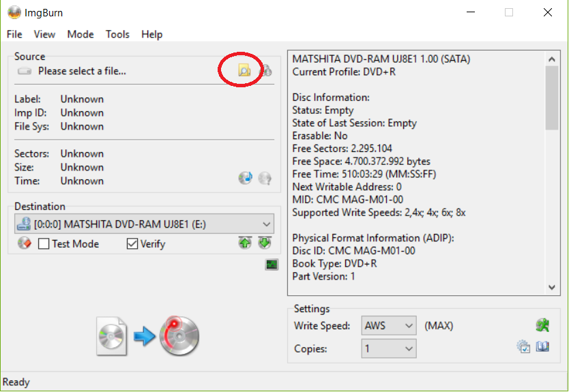The width and height of the screenshot is (569, 392).
Task: Enable the Test Mode checkbox
Action: pyautogui.click(x=44, y=243)
